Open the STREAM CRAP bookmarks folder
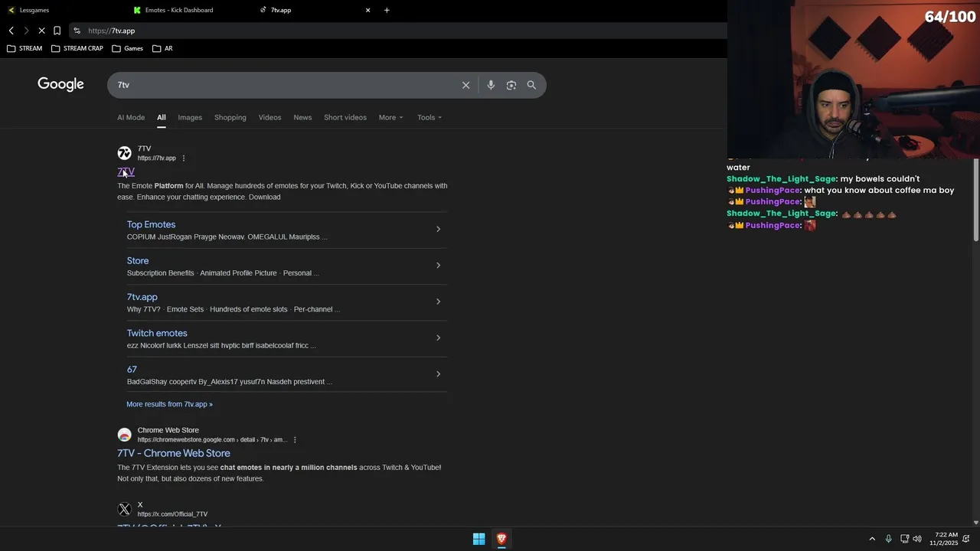The height and width of the screenshot is (551, 980). pyautogui.click(x=77, y=48)
